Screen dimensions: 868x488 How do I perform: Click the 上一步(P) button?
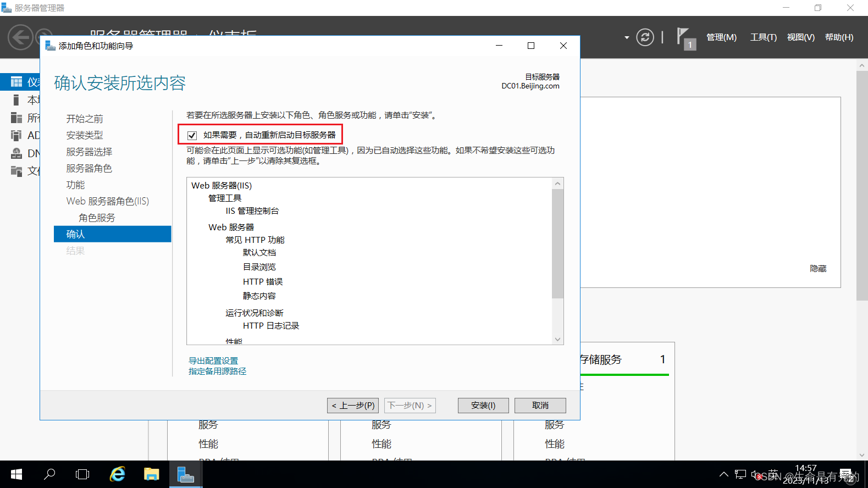coord(353,406)
